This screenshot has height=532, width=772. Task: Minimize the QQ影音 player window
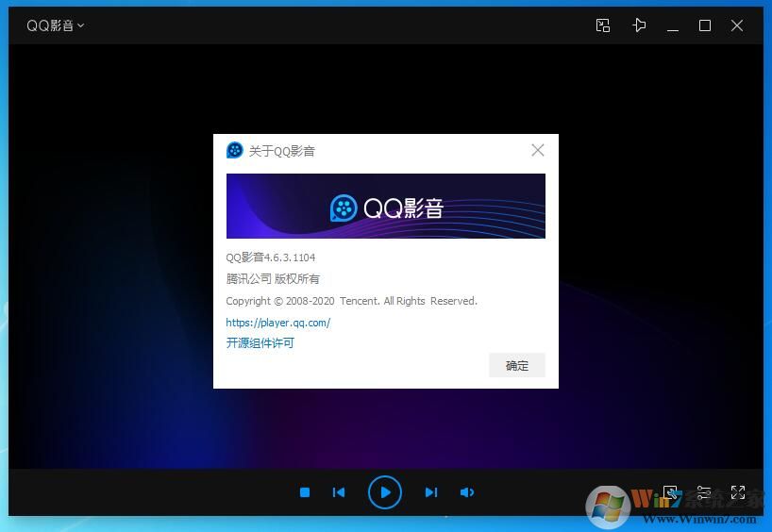click(x=673, y=25)
